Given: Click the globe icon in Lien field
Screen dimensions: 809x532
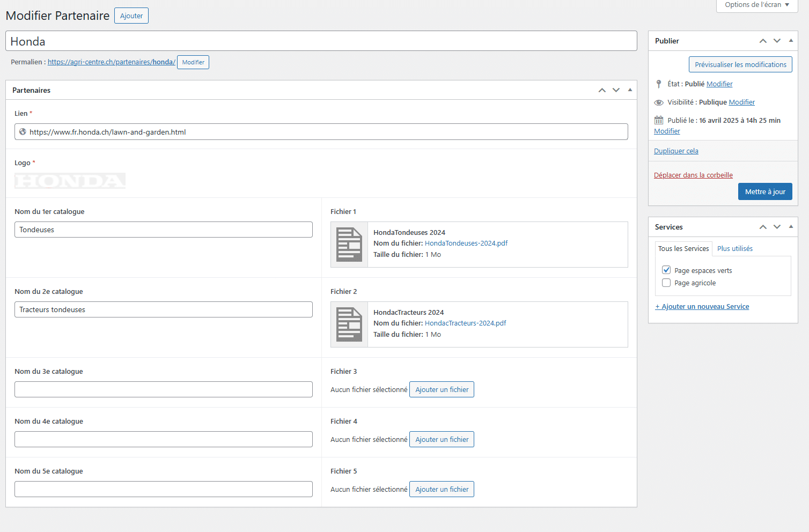Looking at the screenshot, I should click(x=23, y=131).
